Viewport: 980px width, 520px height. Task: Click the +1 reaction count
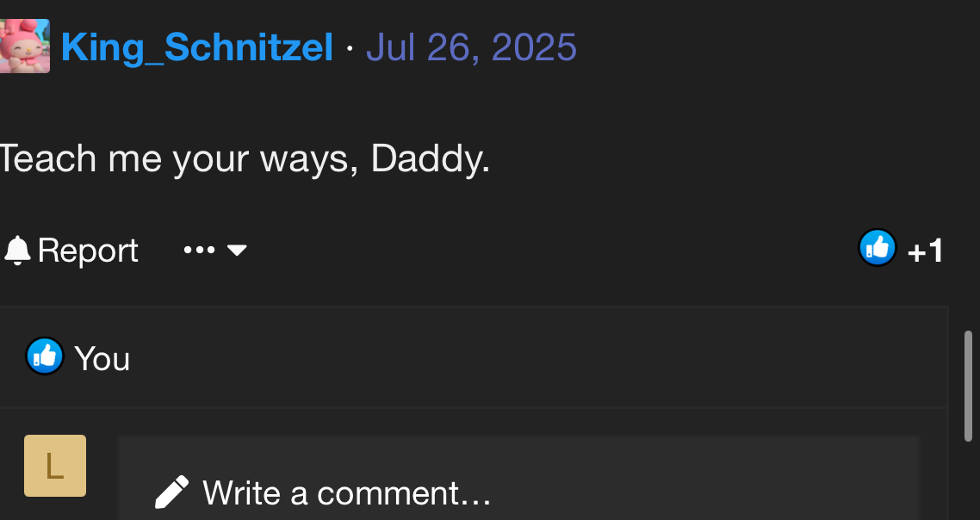point(926,251)
